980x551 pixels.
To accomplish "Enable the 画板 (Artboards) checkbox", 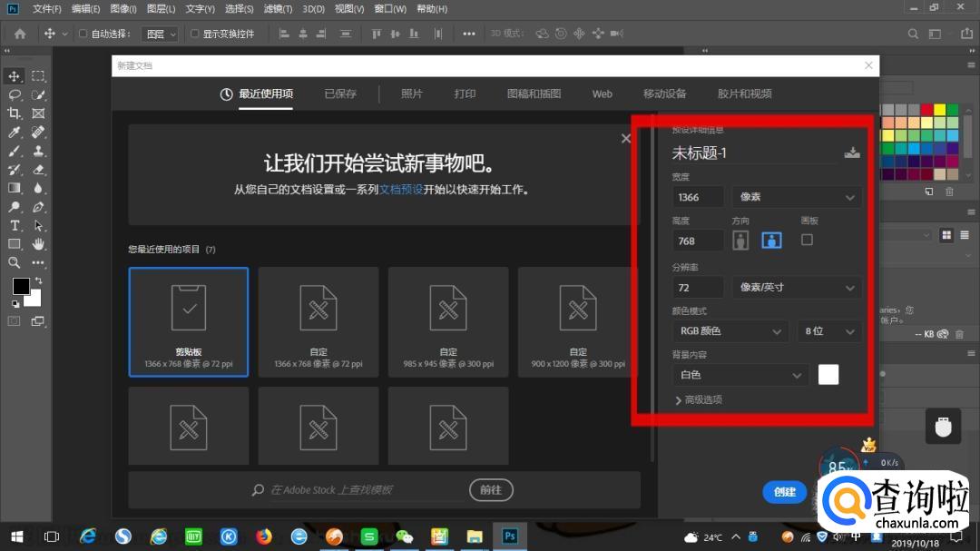I will (807, 240).
